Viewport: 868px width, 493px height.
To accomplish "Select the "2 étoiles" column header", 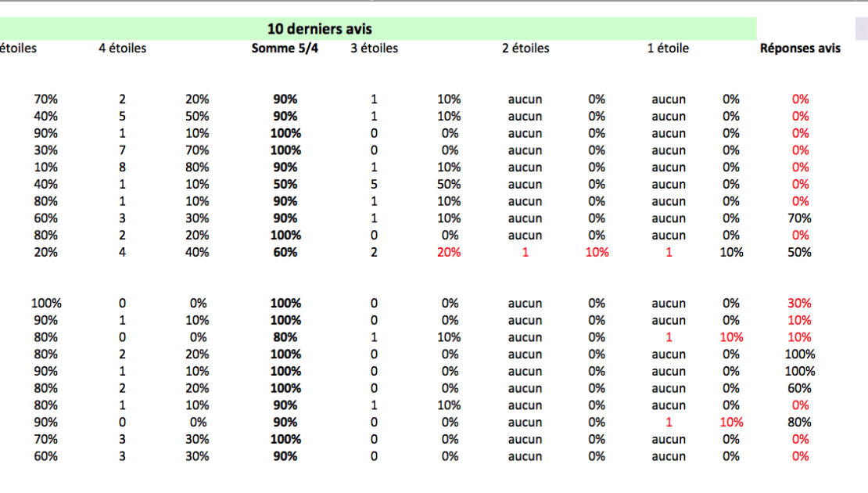I will click(525, 49).
